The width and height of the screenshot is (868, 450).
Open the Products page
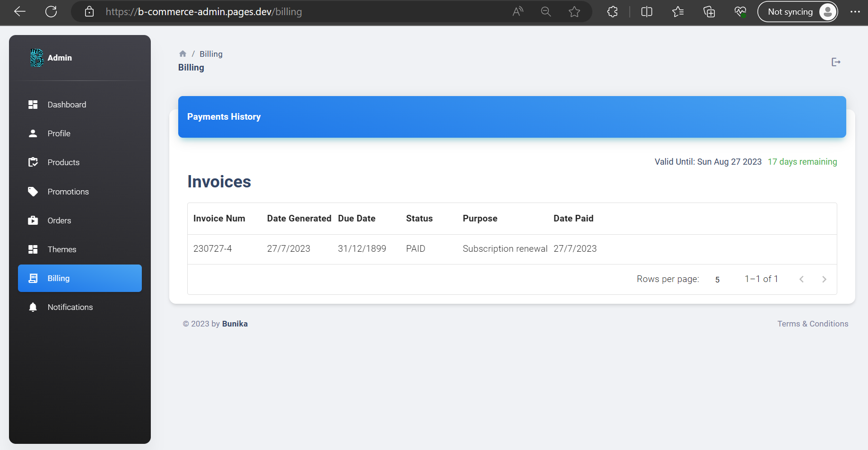[63, 162]
